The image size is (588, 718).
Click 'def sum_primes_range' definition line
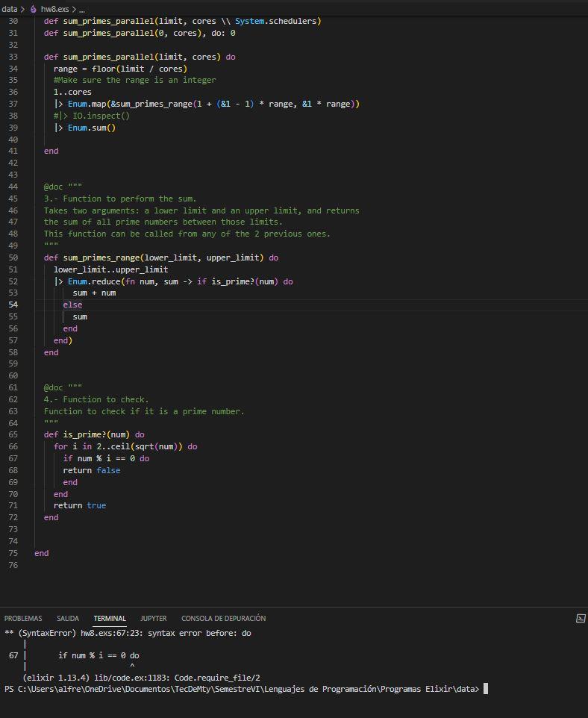click(161, 257)
